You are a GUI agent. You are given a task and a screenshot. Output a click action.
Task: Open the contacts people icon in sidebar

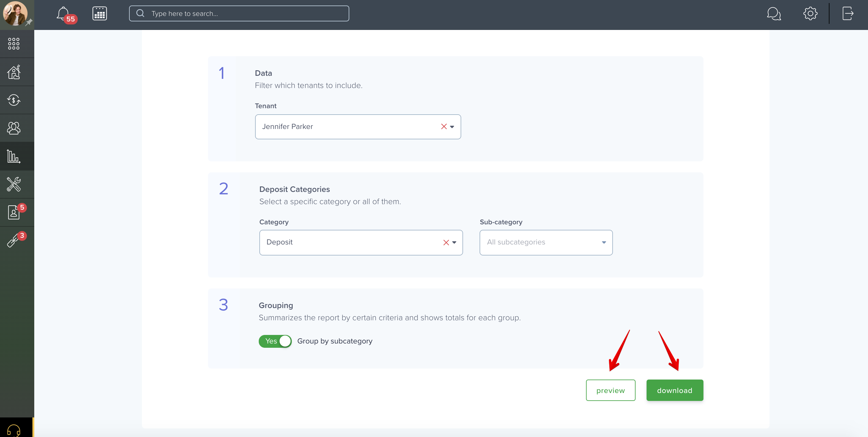(x=14, y=128)
